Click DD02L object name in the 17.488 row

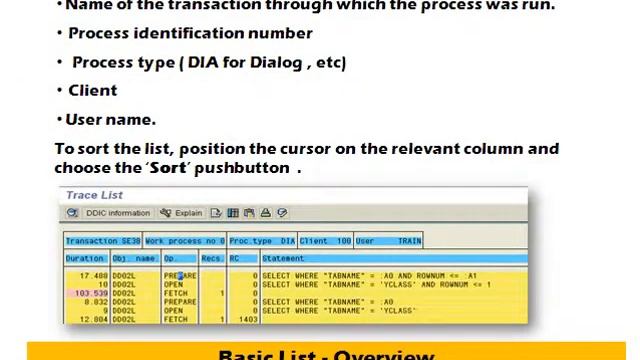124,276
